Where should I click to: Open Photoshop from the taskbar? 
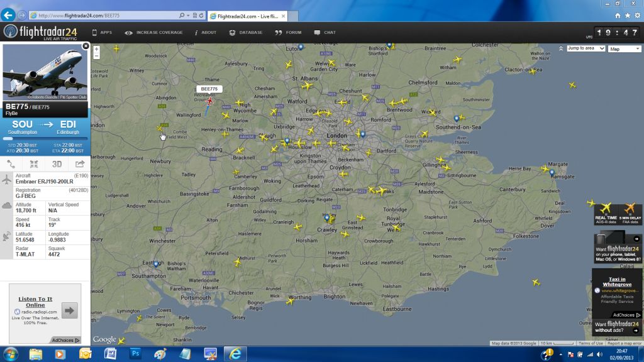click(135, 354)
